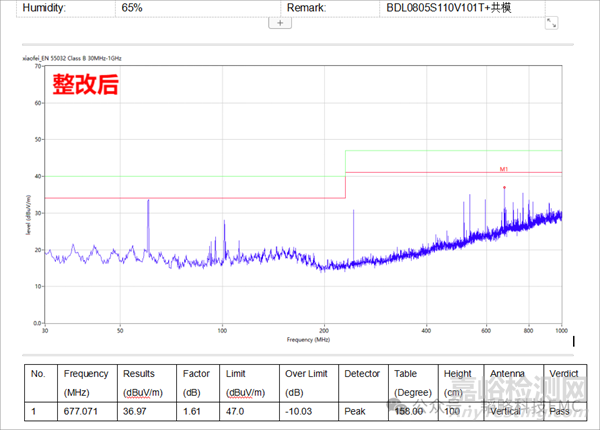Screen dimensions: 600x430
Task: Select the 36.97 results cell
Action: (137, 410)
